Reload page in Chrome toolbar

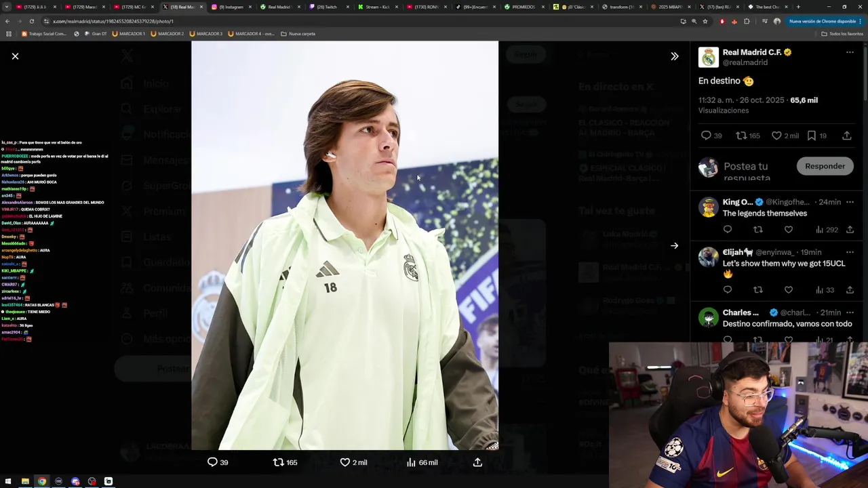tap(31, 21)
